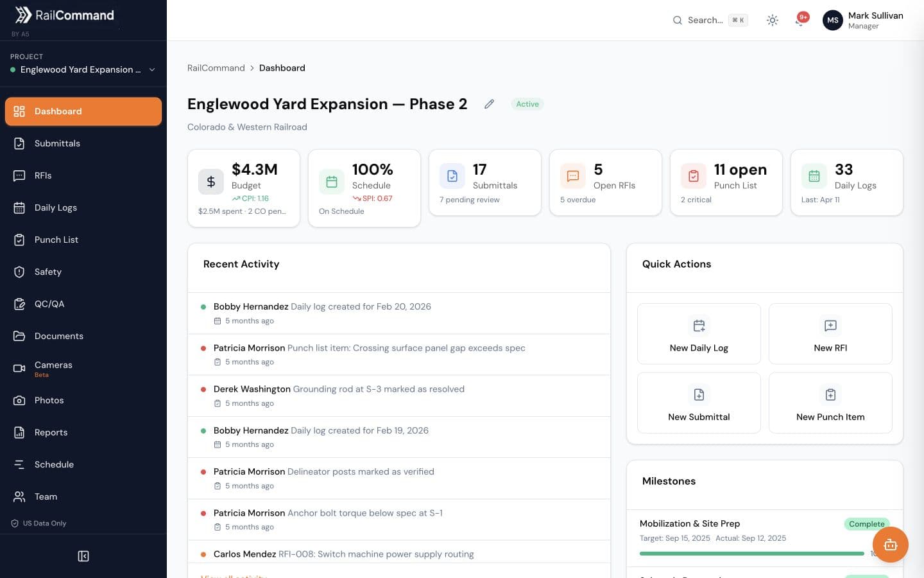This screenshot has height=578, width=924.
Task: Click the Punch List clipboard card icon
Action: click(694, 176)
